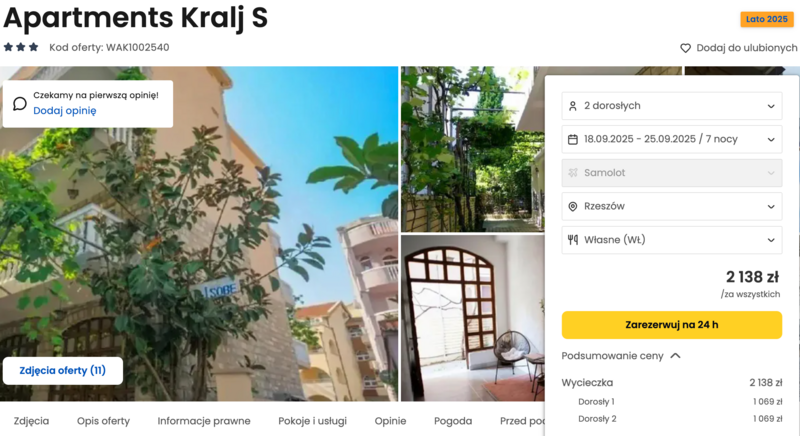This screenshot has height=436, width=800.
Task: Click the Dodaj opinię link
Action: (x=65, y=111)
